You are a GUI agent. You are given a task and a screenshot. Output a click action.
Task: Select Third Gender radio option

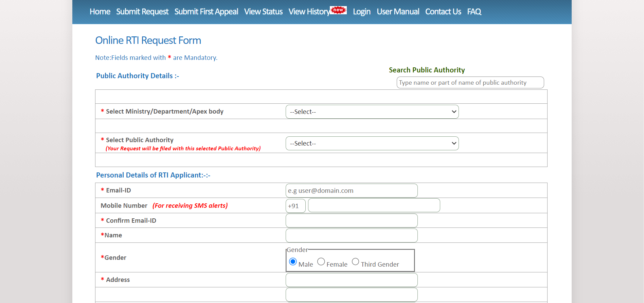(355, 262)
